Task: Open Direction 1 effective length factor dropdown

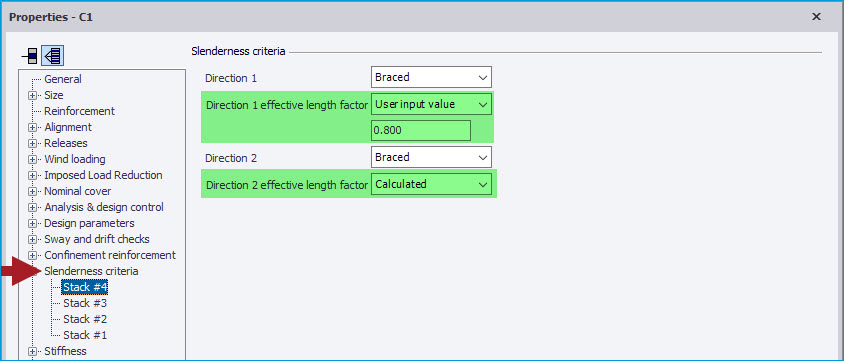Action: click(x=431, y=104)
